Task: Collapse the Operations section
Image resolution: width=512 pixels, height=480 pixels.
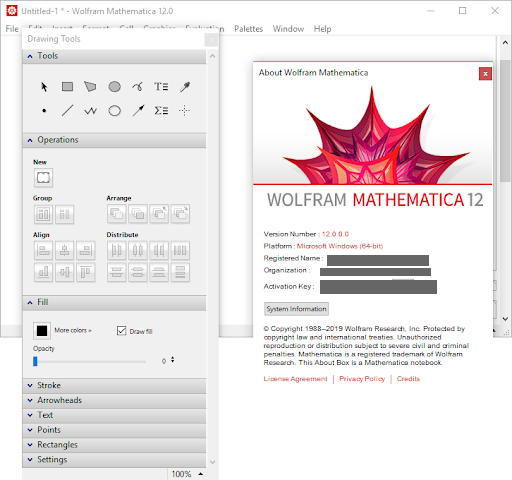Action: [x=114, y=140]
